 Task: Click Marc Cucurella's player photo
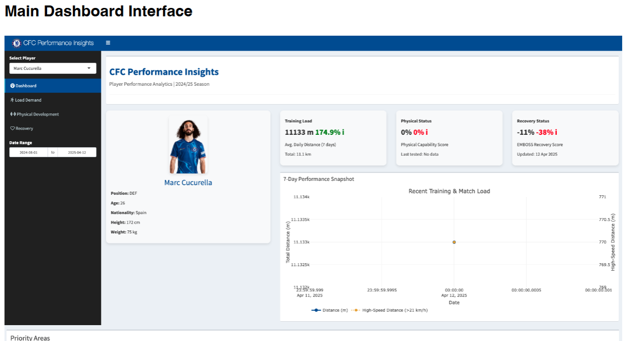click(x=188, y=145)
